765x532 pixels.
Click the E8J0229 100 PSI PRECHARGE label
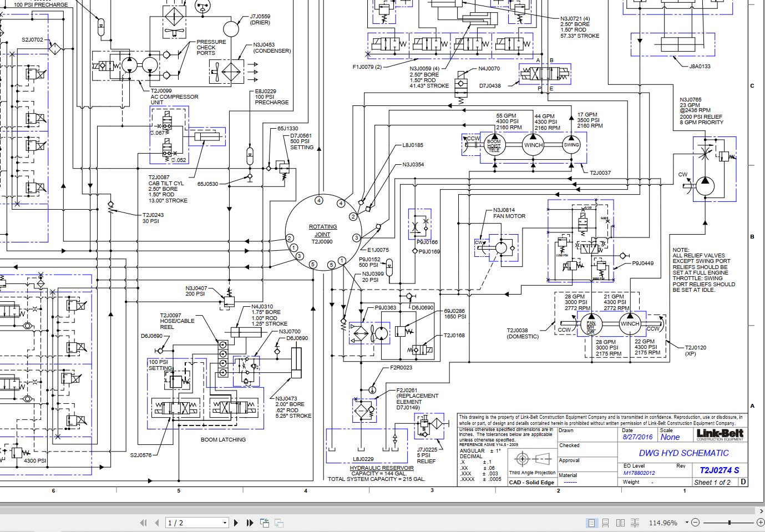click(x=272, y=97)
